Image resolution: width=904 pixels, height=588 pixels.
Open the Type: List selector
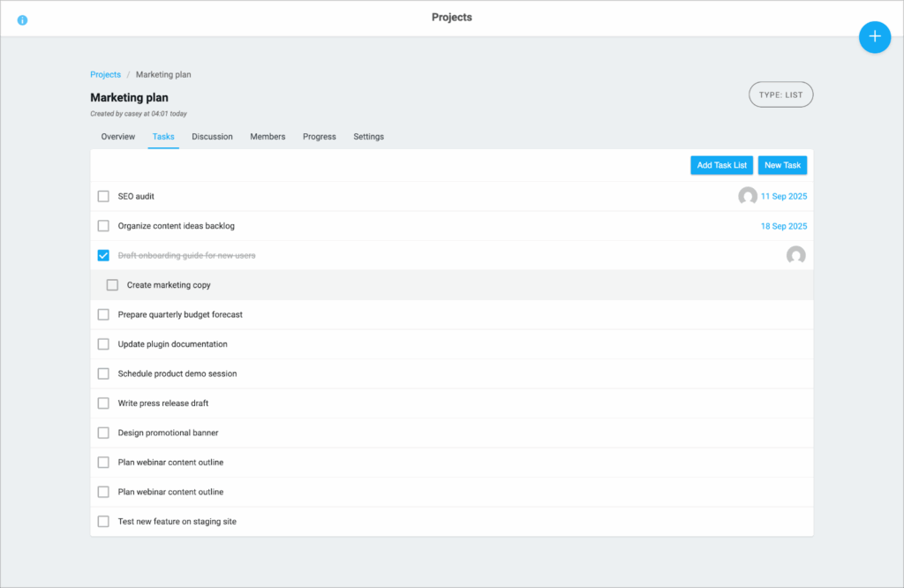[x=780, y=94]
